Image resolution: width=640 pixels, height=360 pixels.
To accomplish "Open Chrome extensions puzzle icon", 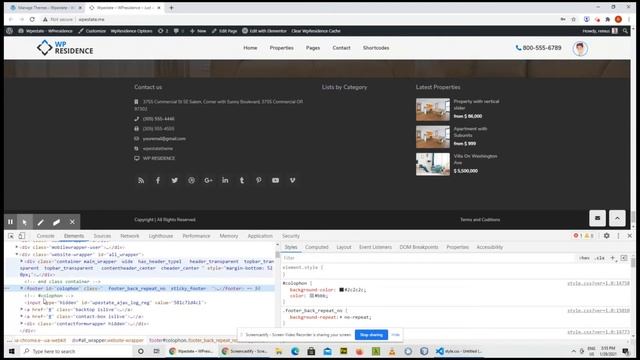I will 608,19.
